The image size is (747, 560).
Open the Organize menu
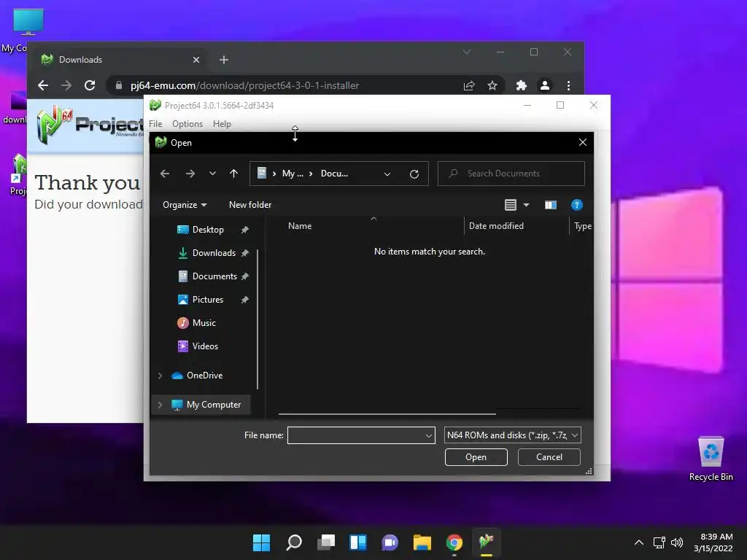185,205
